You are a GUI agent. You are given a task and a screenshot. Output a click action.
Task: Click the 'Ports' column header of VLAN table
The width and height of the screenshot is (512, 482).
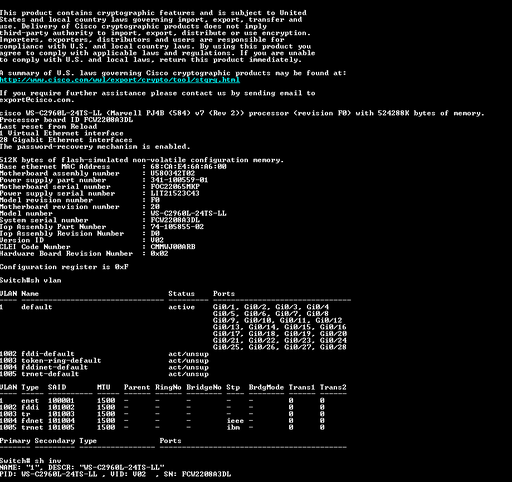point(224,294)
